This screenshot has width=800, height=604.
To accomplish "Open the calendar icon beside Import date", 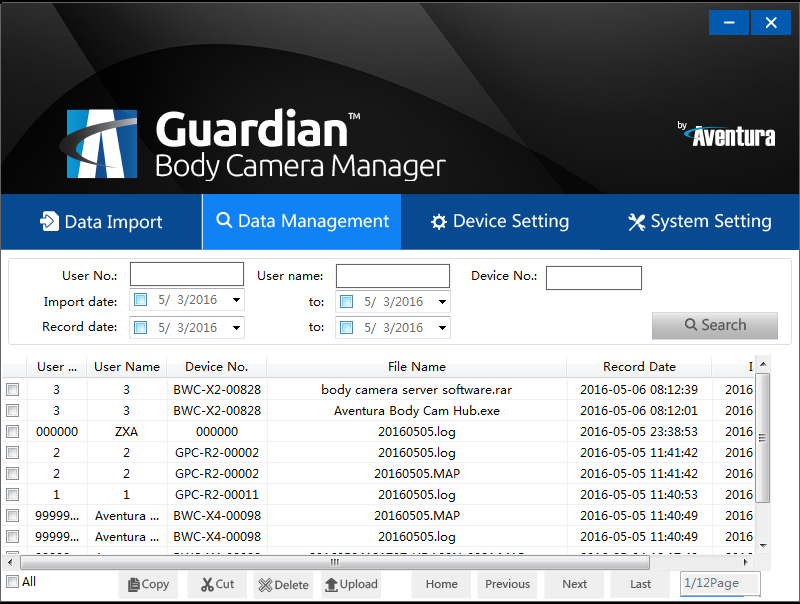I will pos(140,301).
